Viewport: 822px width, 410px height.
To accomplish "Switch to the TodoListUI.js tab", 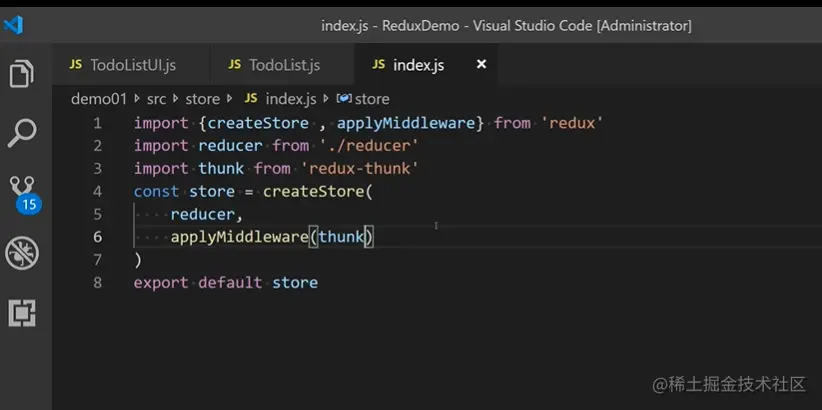I will pos(132,65).
